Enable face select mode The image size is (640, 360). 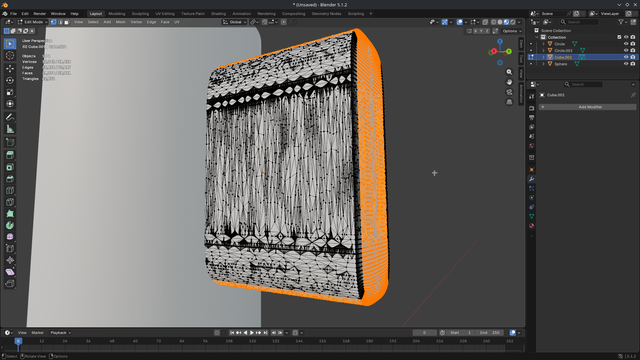(67, 22)
